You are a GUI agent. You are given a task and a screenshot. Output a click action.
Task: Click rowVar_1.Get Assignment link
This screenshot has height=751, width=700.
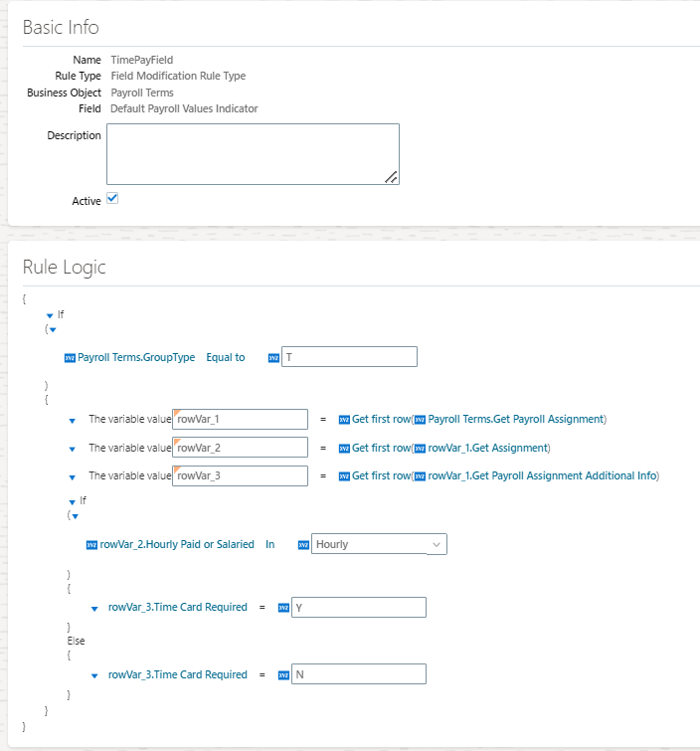coord(488,448)
